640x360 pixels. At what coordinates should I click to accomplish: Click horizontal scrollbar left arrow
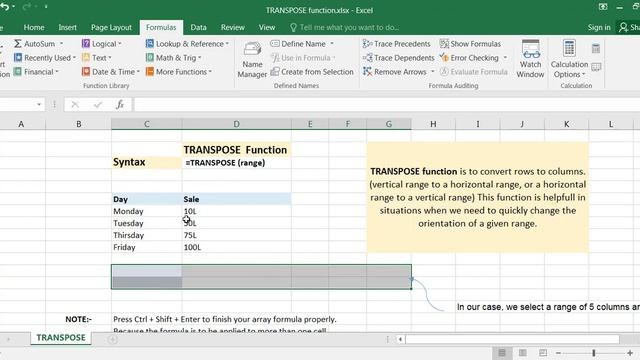[400, 339]
